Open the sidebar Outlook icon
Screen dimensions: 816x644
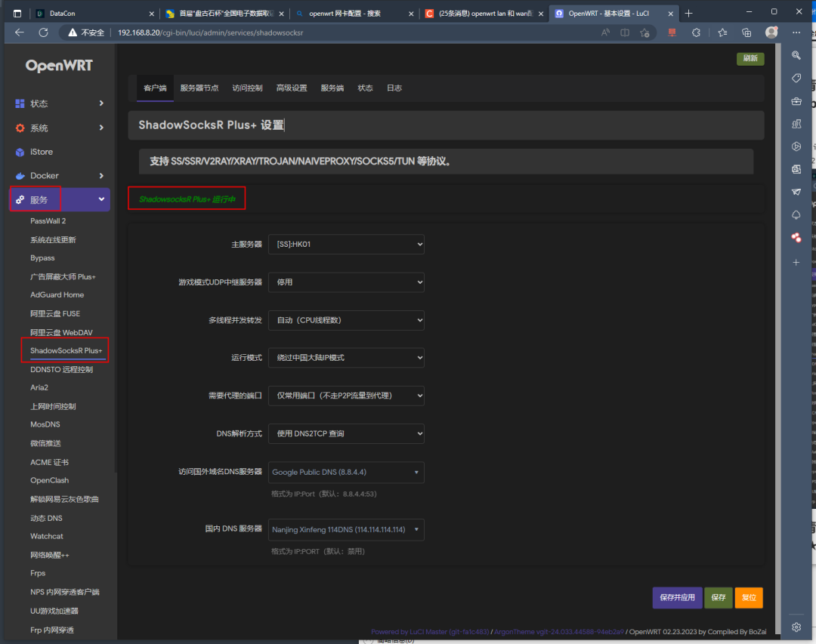[796, 169]
